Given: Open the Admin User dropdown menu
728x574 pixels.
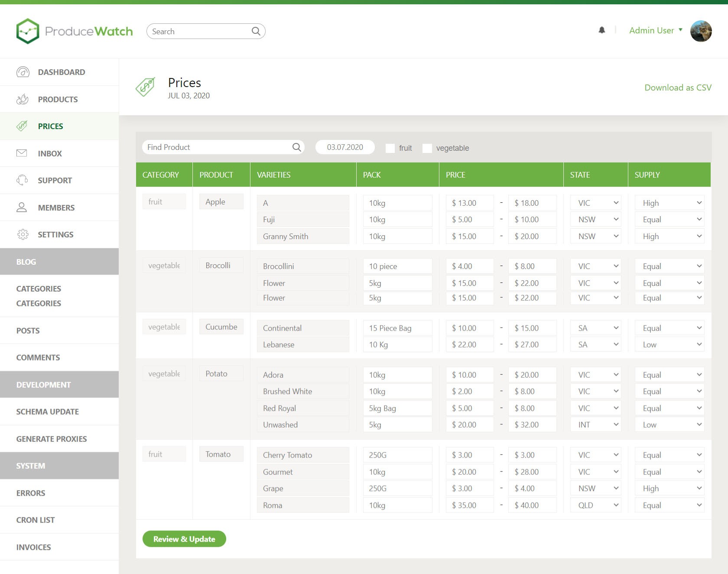Looking at the screenshot, I should click(656, 30).
